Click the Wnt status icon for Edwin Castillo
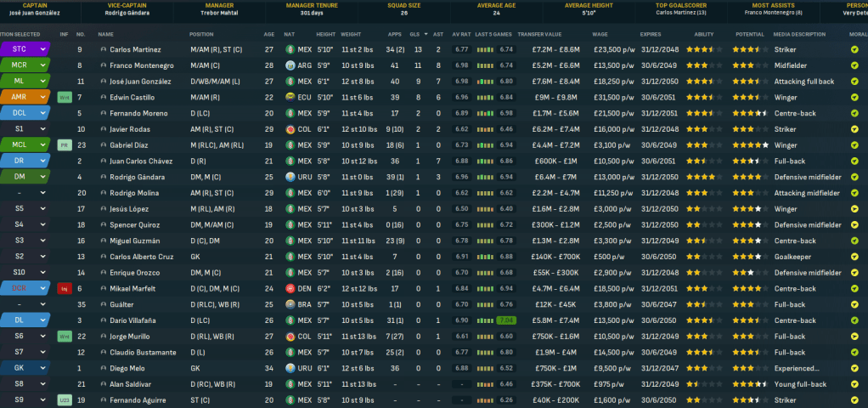The width and height of the screenshot is (868, 408). (64, 98)
